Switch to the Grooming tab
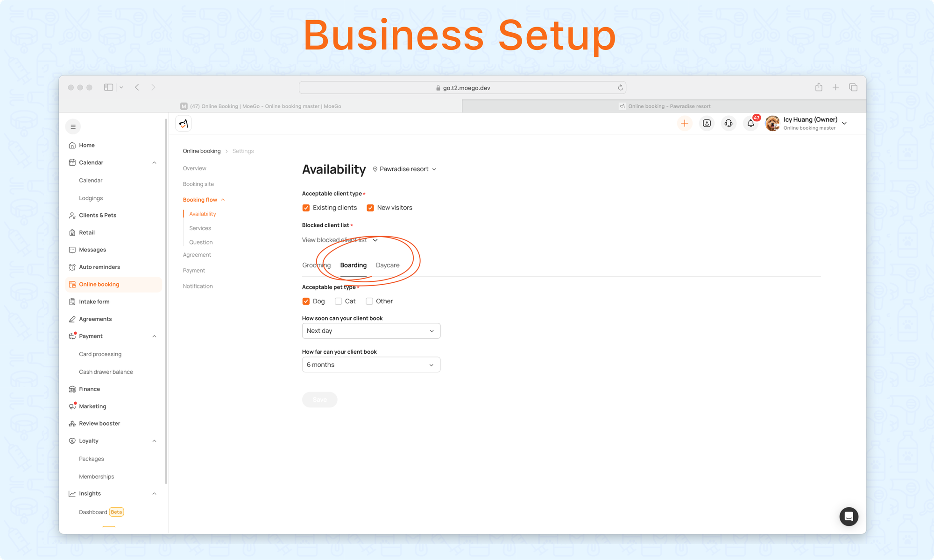Screen dimensions: 934x560 (316, 265)
